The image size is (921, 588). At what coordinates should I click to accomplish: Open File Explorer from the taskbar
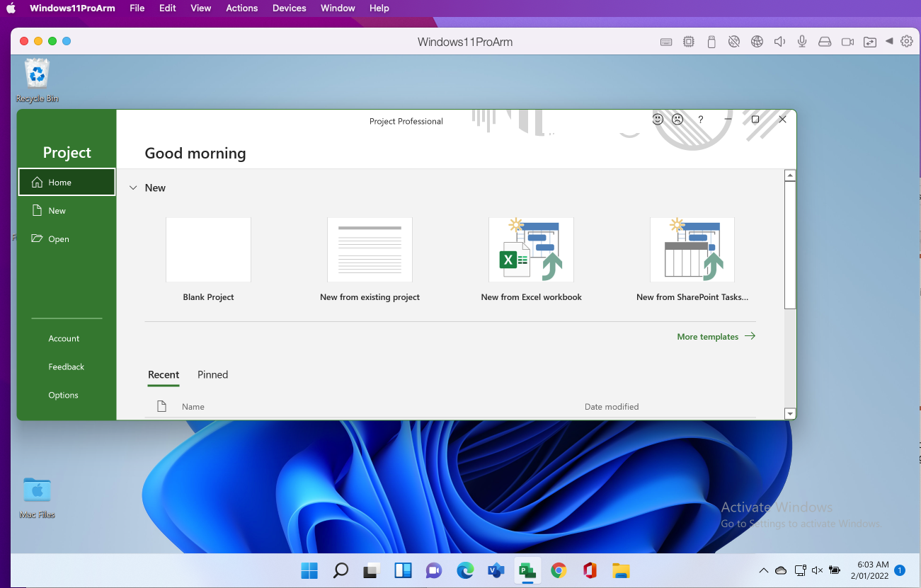(x=621, y=570)
